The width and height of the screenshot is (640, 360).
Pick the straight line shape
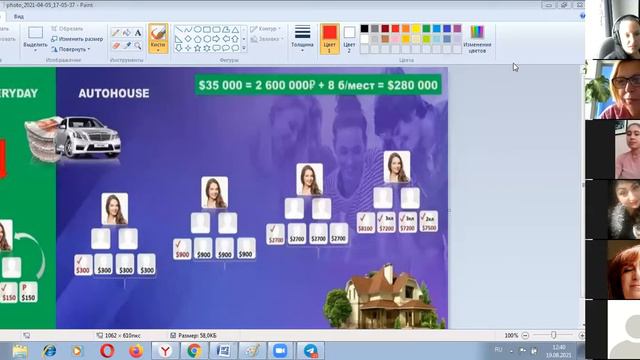pos(179,30)
